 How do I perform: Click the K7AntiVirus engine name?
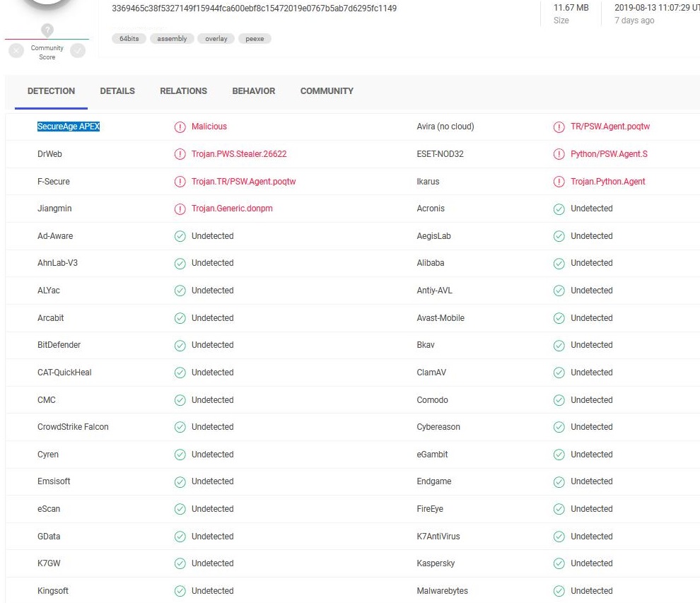[438, 537]
